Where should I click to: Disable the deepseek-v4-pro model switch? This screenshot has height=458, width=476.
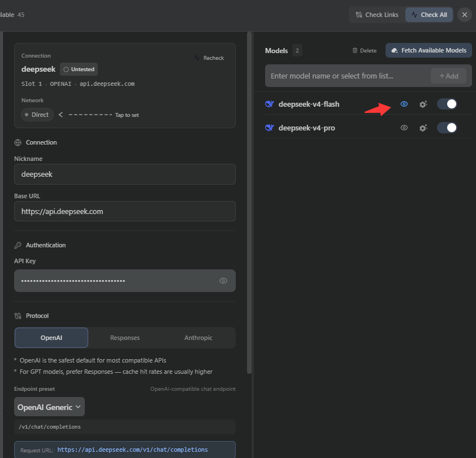pos(447,128)
